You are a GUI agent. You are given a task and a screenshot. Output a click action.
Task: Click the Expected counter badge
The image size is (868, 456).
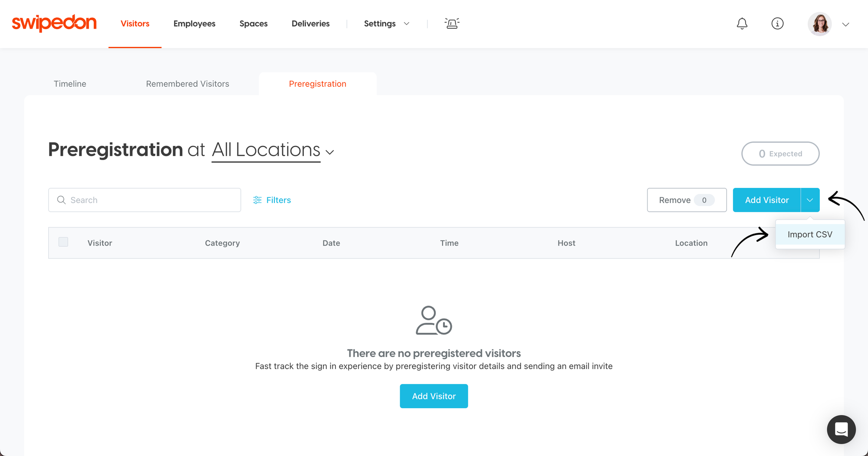(x=780, y=154)
